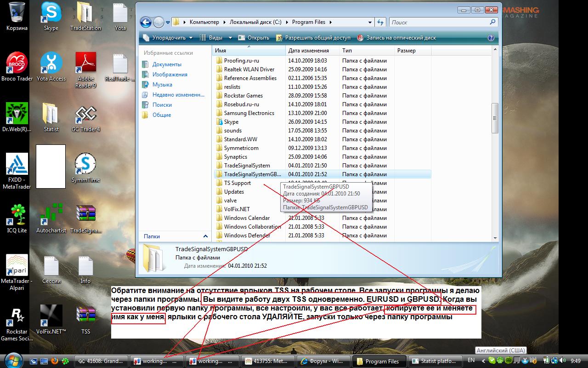Viewport: 588px width, 368px height.
Task: Open the VolFix.NET desktop shortcut
Action: pos(51,320)
